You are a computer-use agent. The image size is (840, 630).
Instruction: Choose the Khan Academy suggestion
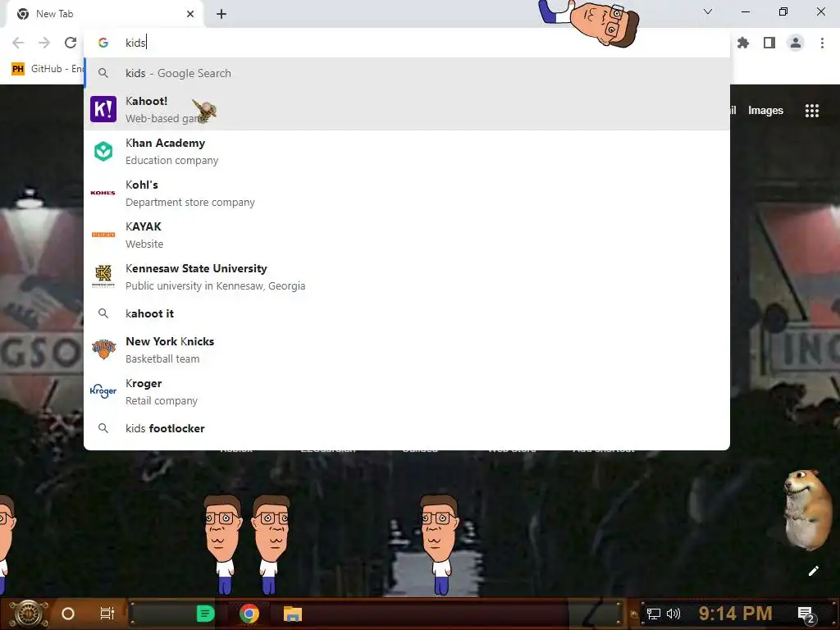pyautogui.click(x=407, y=152)
